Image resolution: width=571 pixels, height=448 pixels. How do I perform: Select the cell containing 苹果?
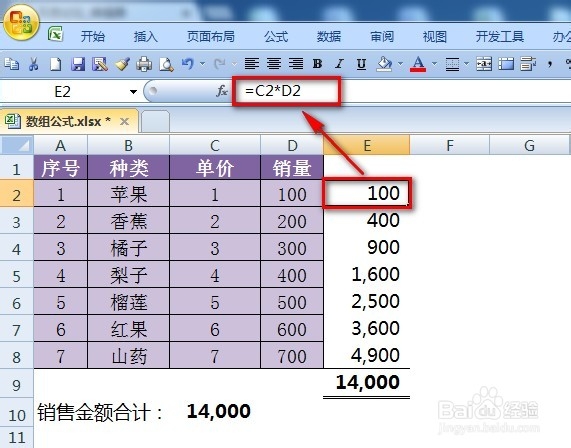click(x=129, y=193)
